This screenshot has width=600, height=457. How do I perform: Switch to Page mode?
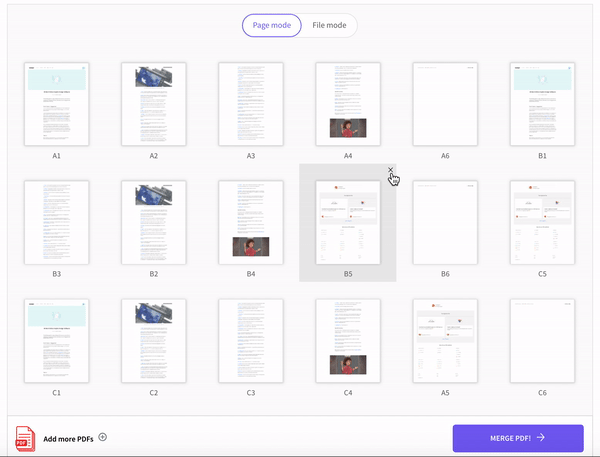pos(272,25)
